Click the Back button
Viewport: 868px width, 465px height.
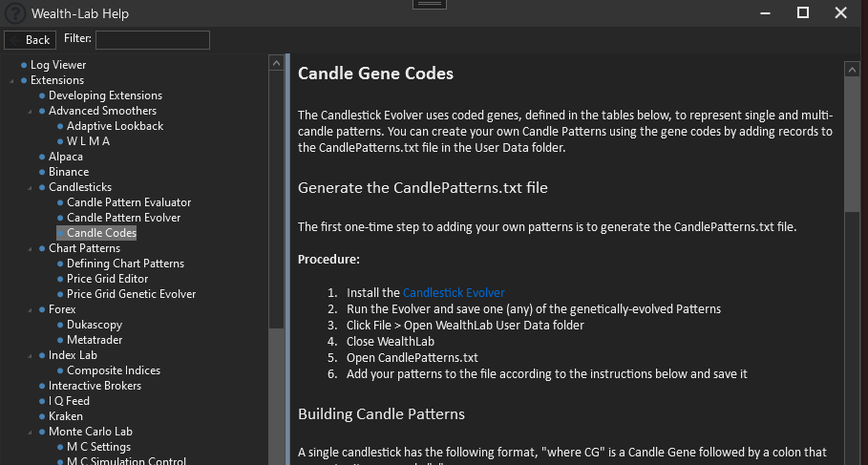30,39
